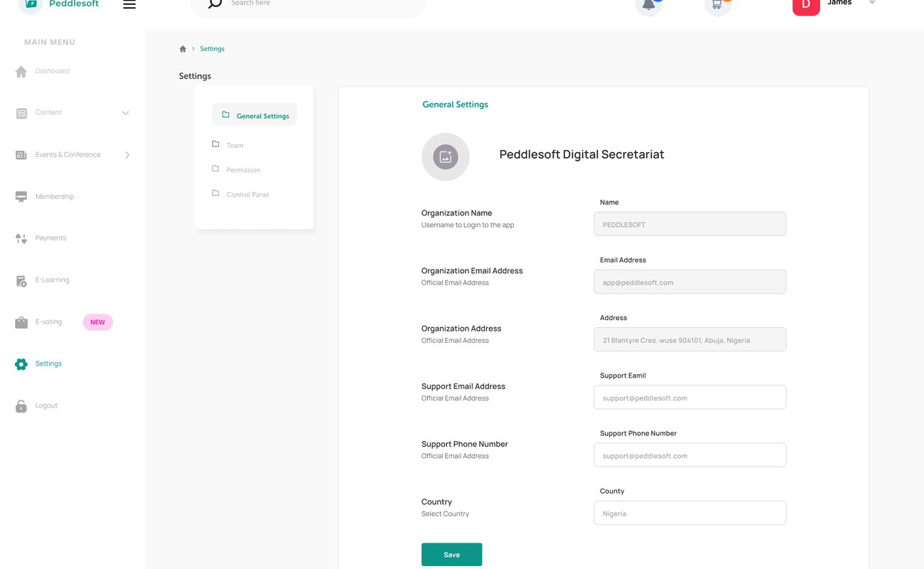Click the Dashboard home icon in sidebar
Screen dimensions: 924x569
coord(21,71)
